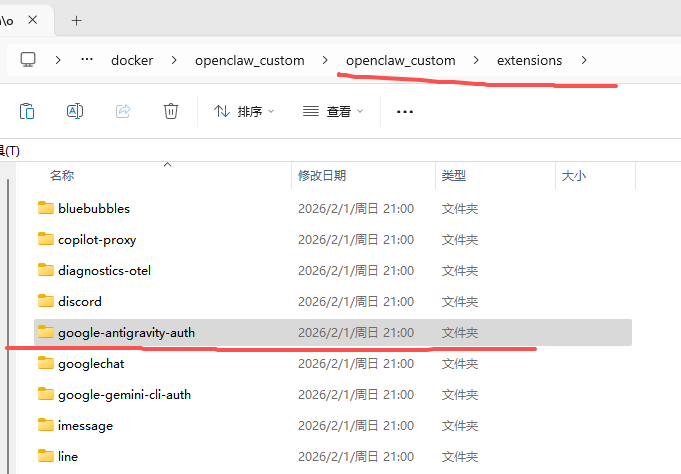Click the line folder name
This screenshot has width=681, height=474.
68,457
